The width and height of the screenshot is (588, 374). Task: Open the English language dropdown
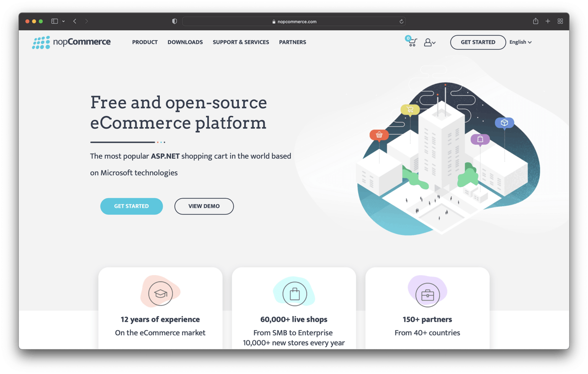[x=520, y=42]
